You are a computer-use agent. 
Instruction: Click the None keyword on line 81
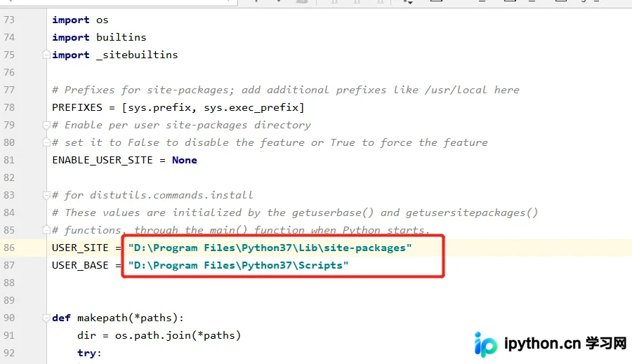[x=185, y=160]
